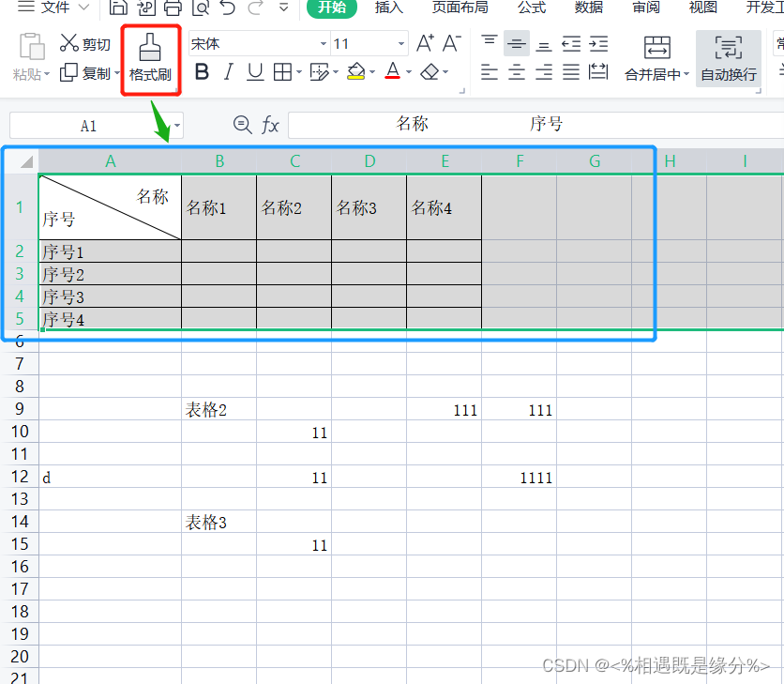Open the font size 11 dropdown
Image resolution: width=784 pixels, height=684 pixels.
click(x=401, y=44)
